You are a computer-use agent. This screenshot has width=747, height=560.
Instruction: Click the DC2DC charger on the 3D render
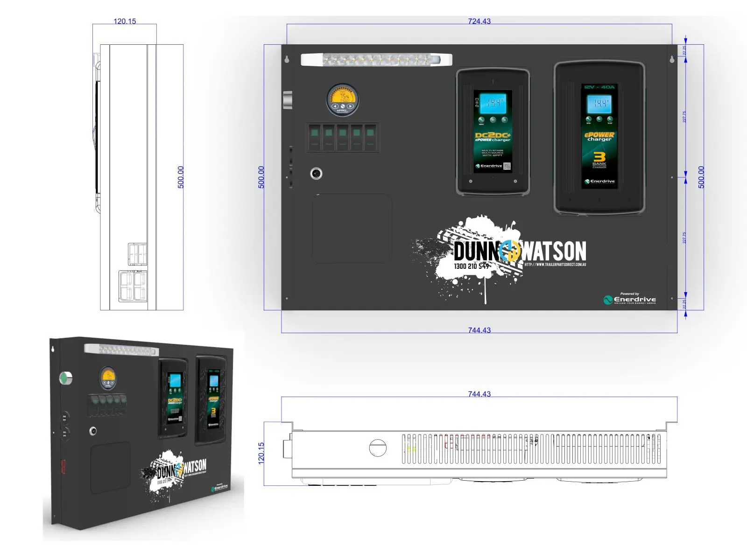tap(173, 398)
